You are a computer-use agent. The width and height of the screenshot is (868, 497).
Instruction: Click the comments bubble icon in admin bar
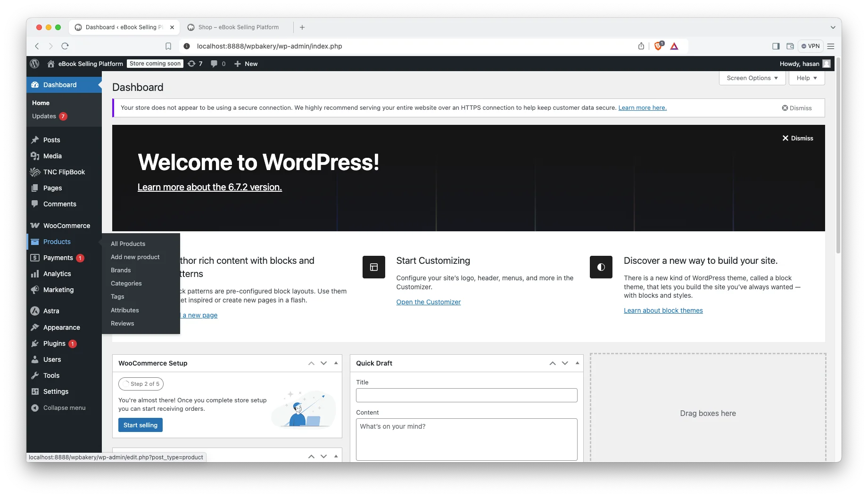click(217, 64)
